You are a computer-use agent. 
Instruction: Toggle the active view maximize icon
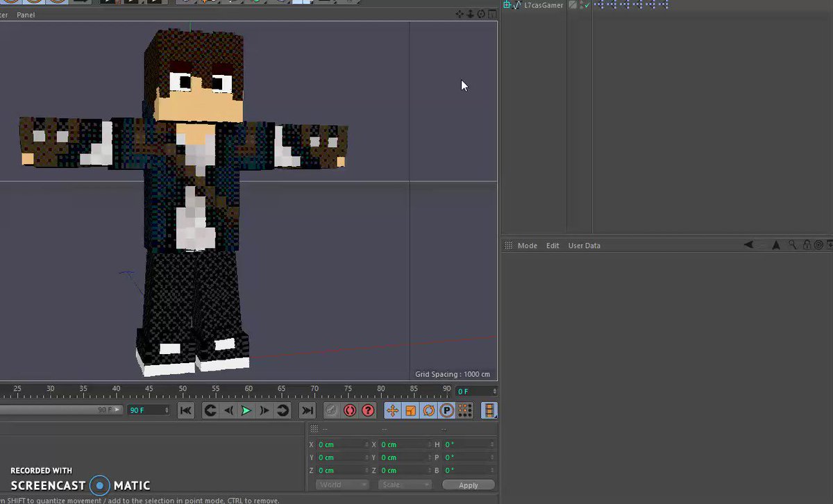[x=492, y=14]
